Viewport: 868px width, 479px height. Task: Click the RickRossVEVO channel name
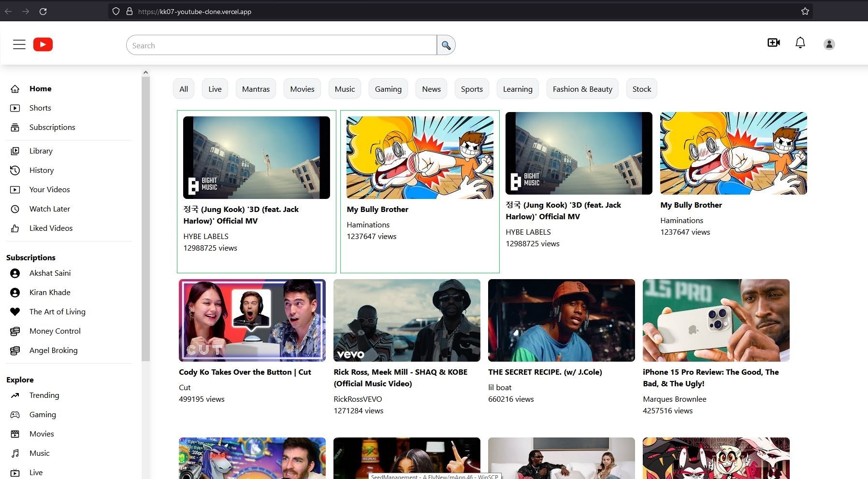358,399
